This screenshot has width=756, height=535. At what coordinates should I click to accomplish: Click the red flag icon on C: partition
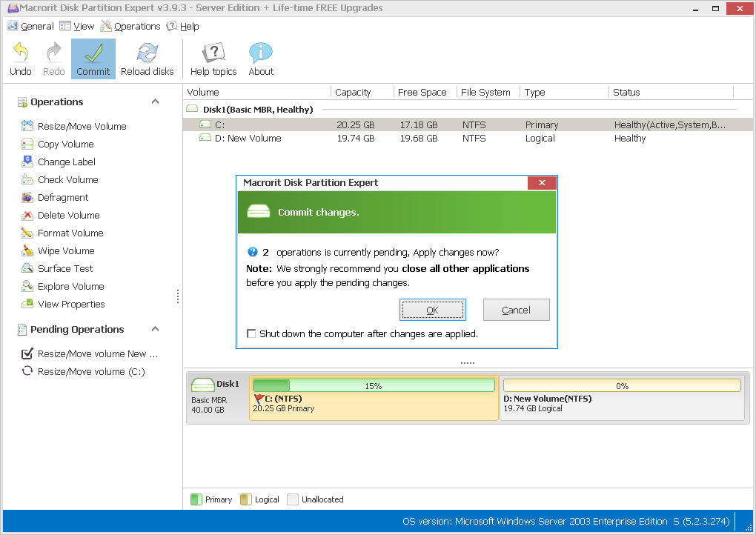tap(259, 399)
